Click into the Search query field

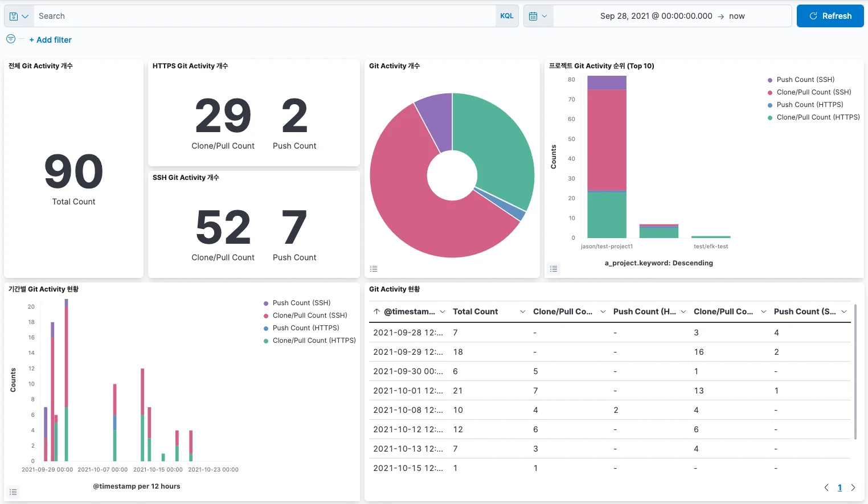click(x=262, y=17)
